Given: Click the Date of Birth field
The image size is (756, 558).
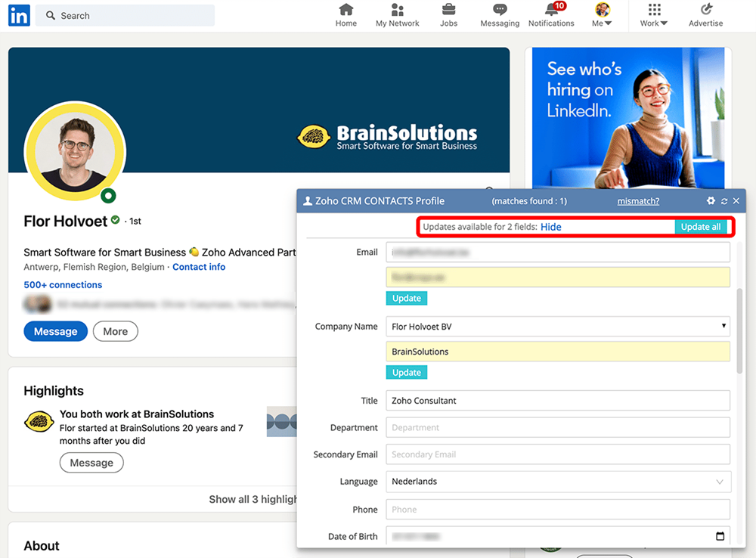Looking at the screenshot, I should (558, 536).
